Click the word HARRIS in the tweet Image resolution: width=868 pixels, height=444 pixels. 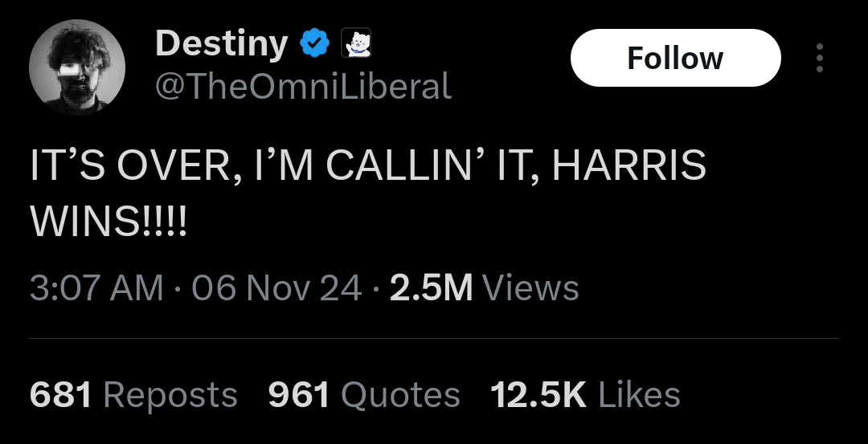tap(629, 166)
